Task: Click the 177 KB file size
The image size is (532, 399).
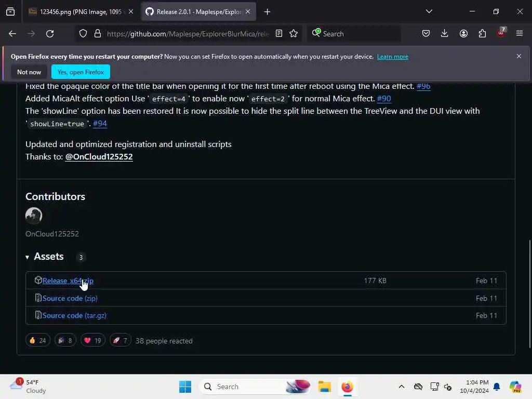Action: pos(375,281)
